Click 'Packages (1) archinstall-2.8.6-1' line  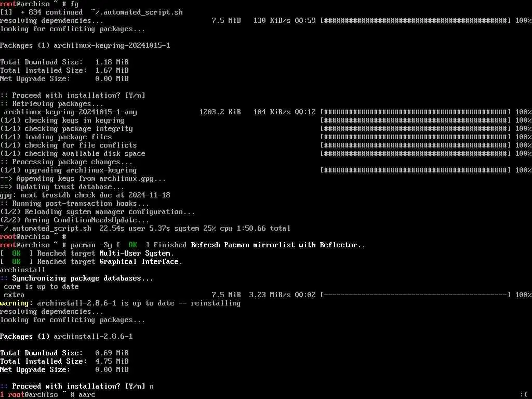click(x=66, y=336)
